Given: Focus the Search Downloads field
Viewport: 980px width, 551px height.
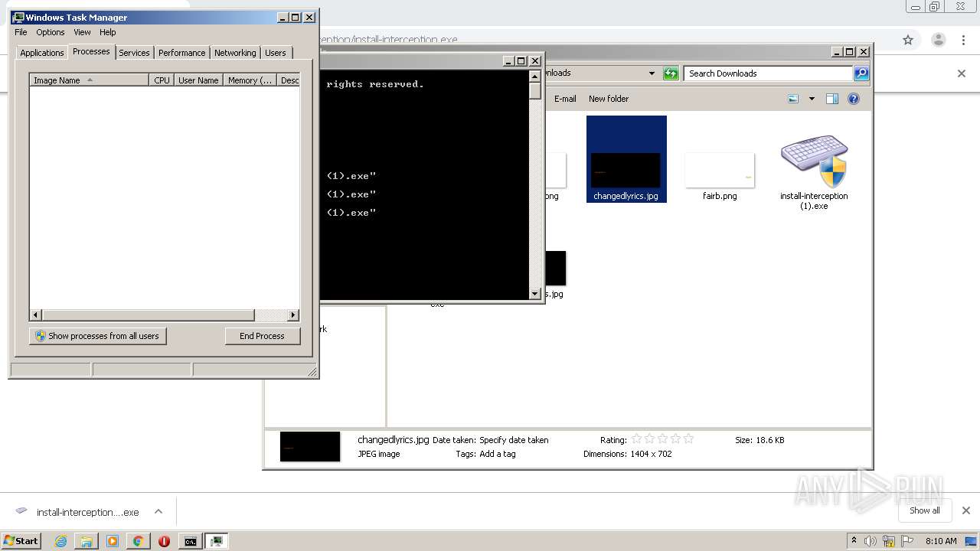Looking at the screenshot, I should [768, 73].
